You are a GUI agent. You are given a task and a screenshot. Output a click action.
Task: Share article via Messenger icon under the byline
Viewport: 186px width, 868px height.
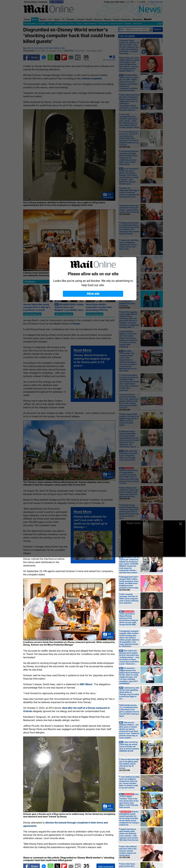pyautogui.click(x=44, y=58)
